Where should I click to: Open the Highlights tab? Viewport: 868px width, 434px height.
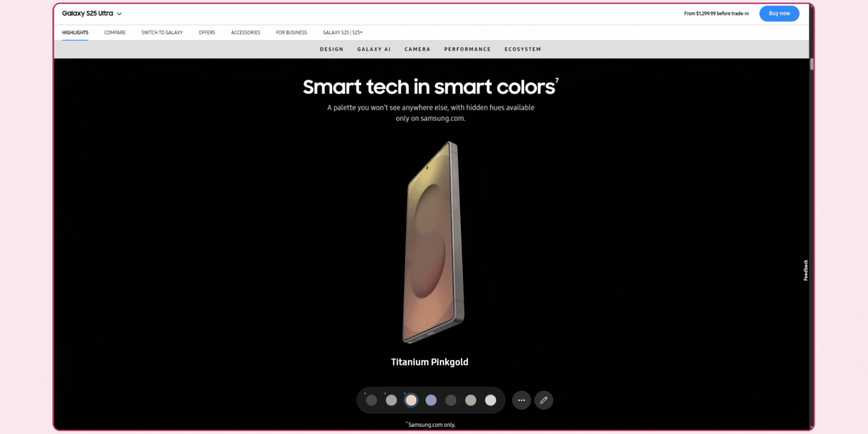75,33
